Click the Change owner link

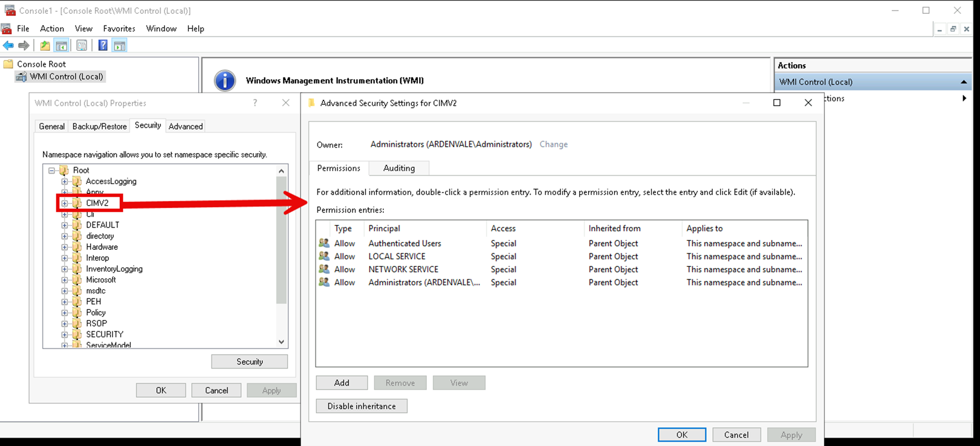(x=553, y=144)
